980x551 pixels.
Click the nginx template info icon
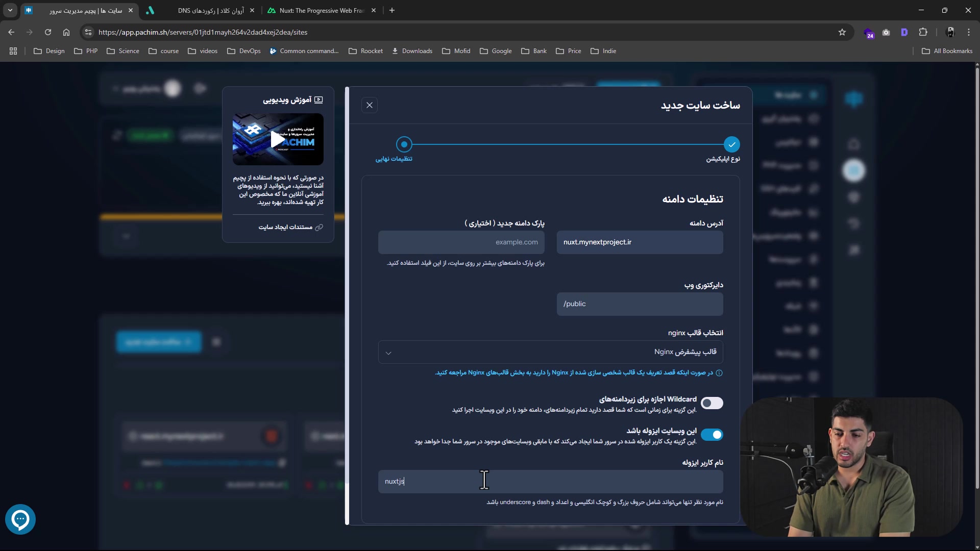point(719,373)
